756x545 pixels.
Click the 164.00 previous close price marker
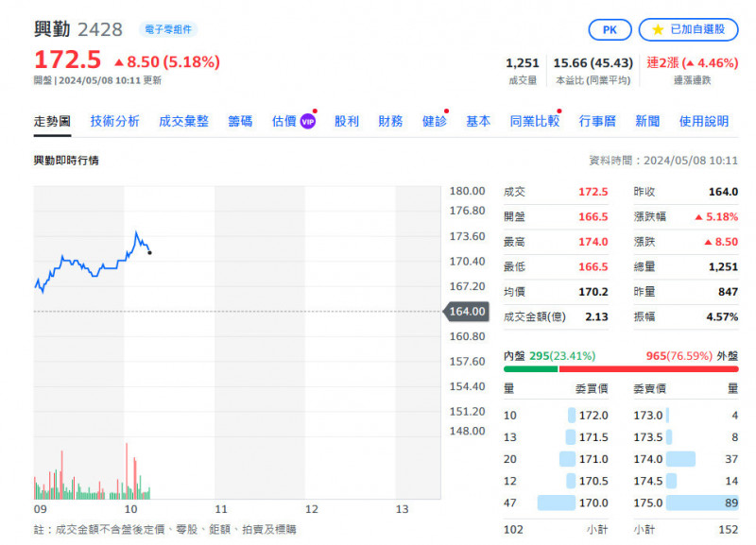(466, 312)
